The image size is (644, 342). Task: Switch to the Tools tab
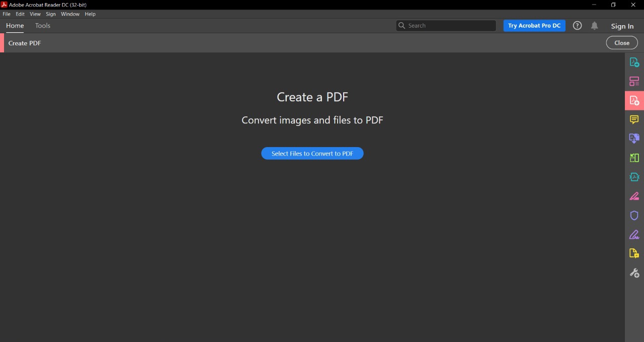click(x=43, y=26)
